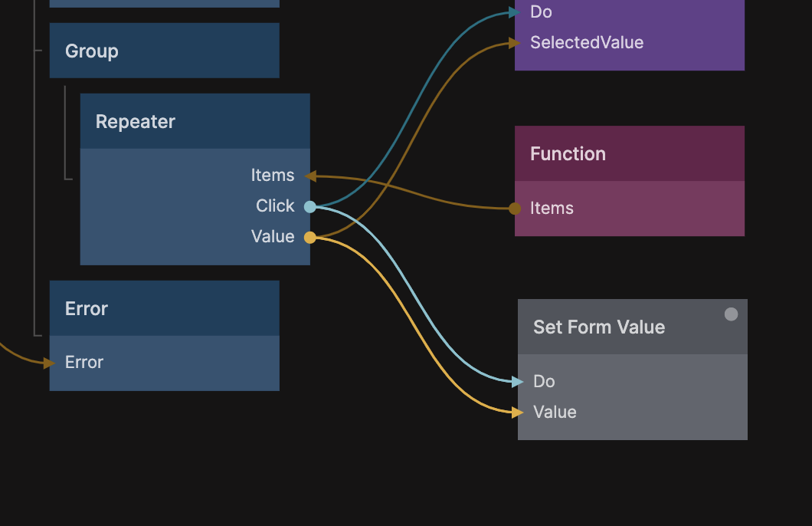Select the Error node header
The height and width of the screenshot is (526, 812).
pos(164,308)
